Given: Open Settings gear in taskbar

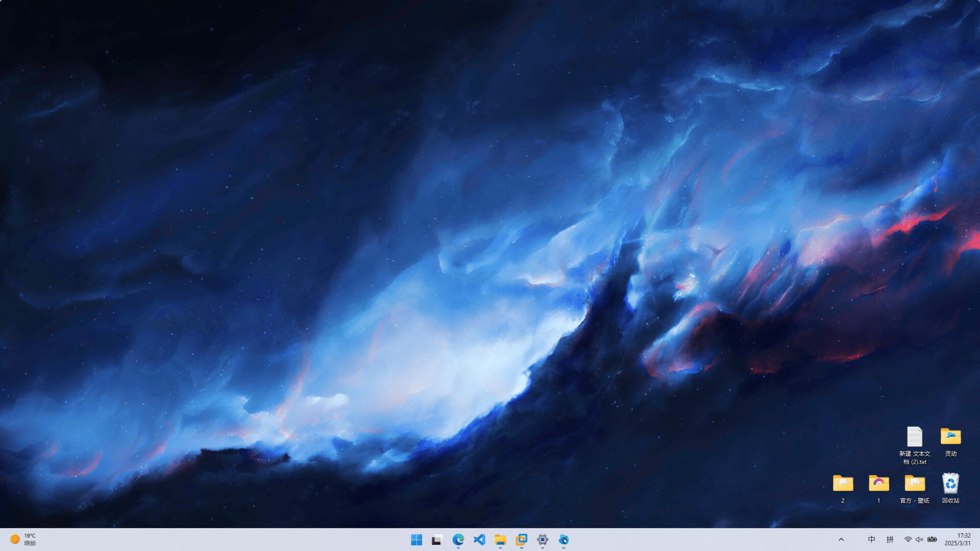Looking at the screenshot, I should click(x=543, y=540).
